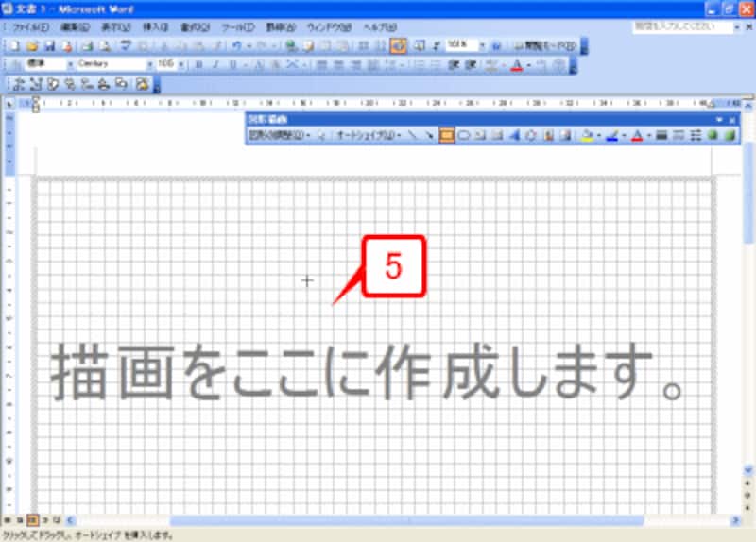Viewport: 756px width, 542px height.
Task: Insert a vertical text box from the Drawing toolbar
Action: coord(497,136)
